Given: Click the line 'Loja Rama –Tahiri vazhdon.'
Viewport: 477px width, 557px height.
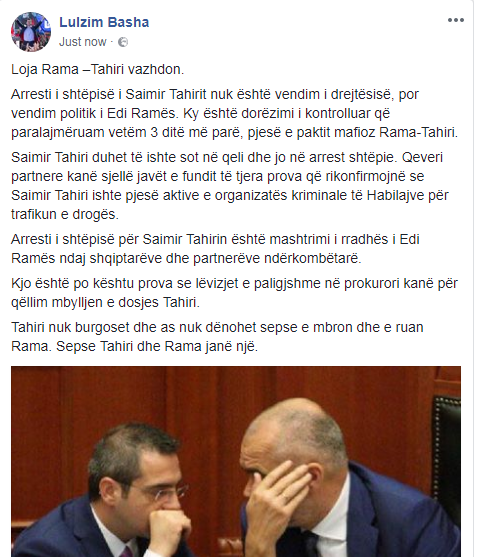Looking at the screenshot, I should [x=98, y=69].
